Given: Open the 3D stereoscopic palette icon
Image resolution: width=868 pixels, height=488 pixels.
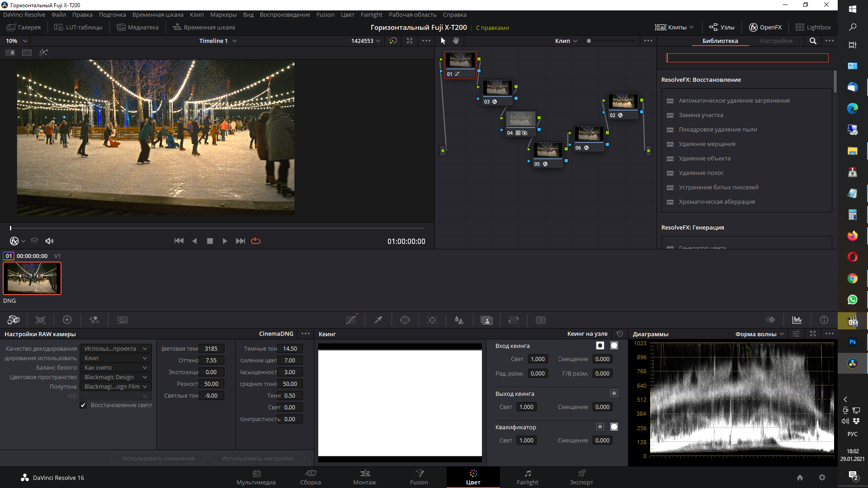Looking at the screenshot, I should click(541, 320).
